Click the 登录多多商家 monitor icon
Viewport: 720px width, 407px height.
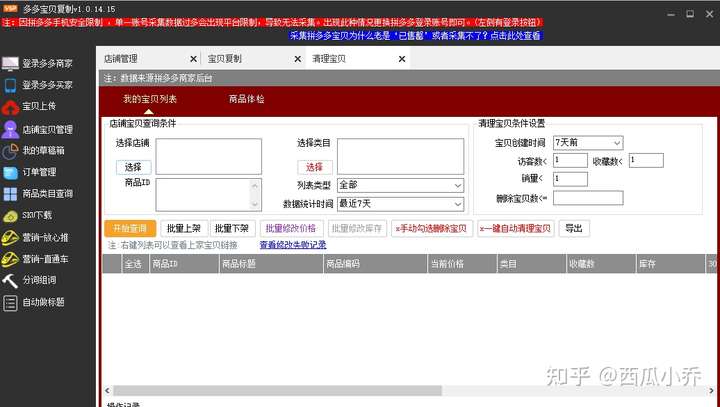(x=10, y=63)
